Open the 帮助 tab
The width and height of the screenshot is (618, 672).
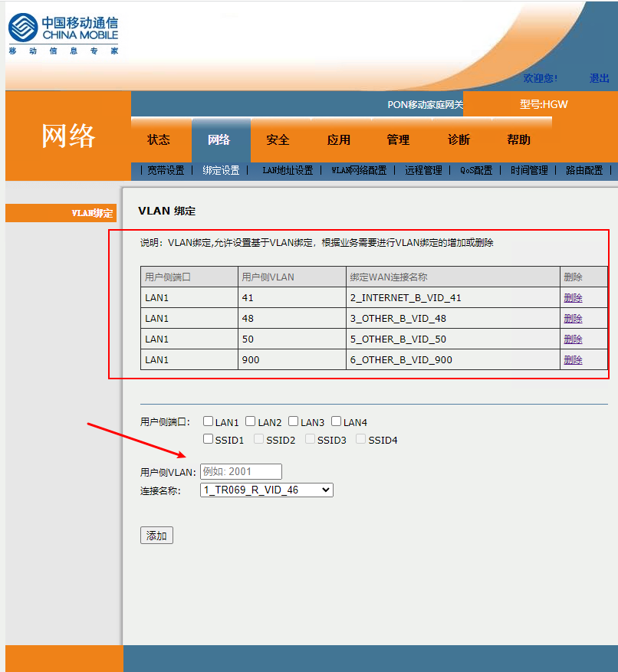(518, 139)
